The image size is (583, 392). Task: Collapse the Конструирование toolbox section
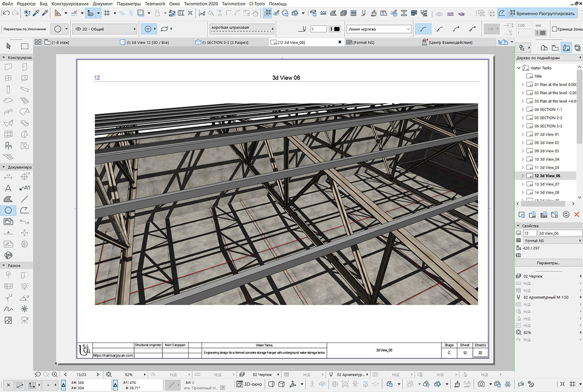pyautogui.click(x=3, y=58)
